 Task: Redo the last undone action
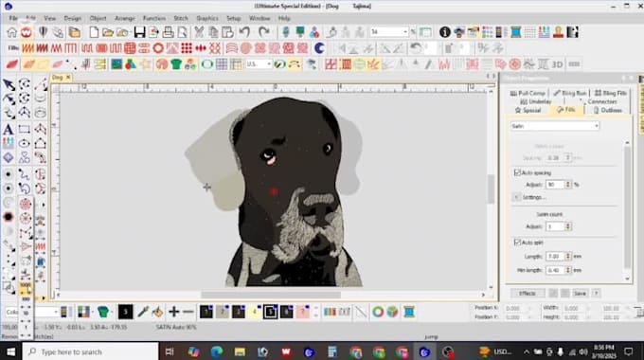tap(263, 32)
